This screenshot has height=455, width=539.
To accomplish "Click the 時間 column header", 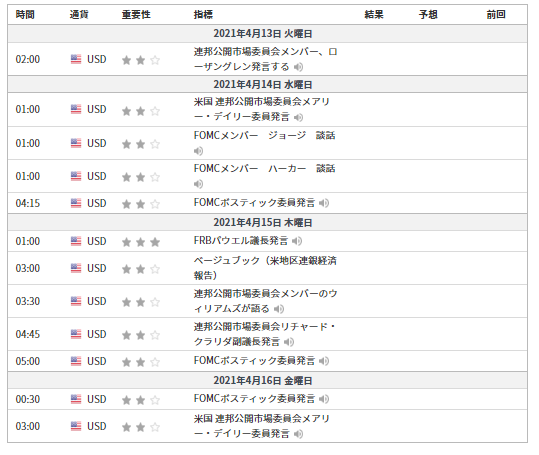I will click(x=25, y=14).
